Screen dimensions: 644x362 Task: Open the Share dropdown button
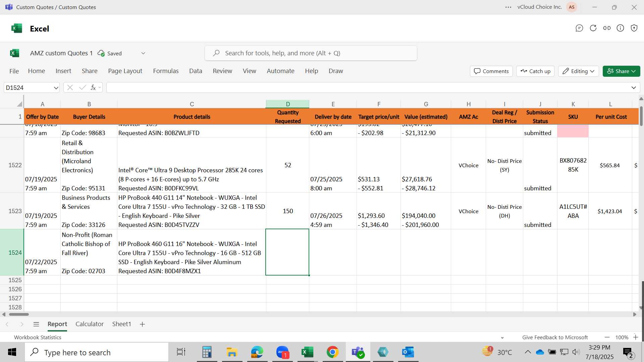(x=621, y=71)
